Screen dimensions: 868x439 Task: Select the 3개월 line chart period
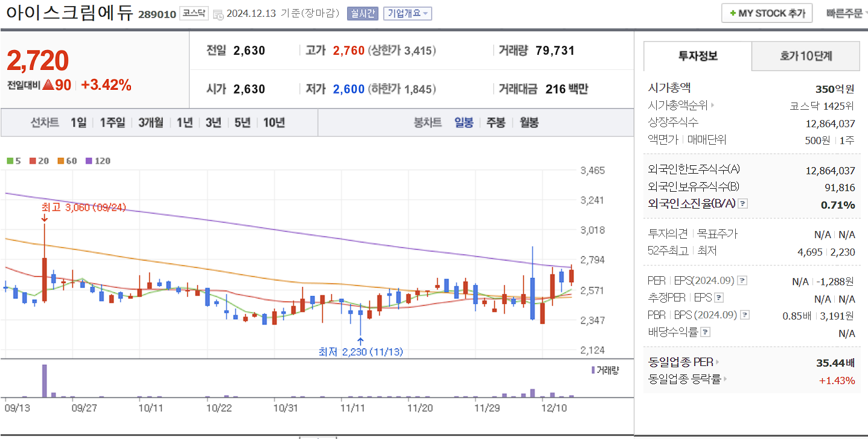coord(151,123)
